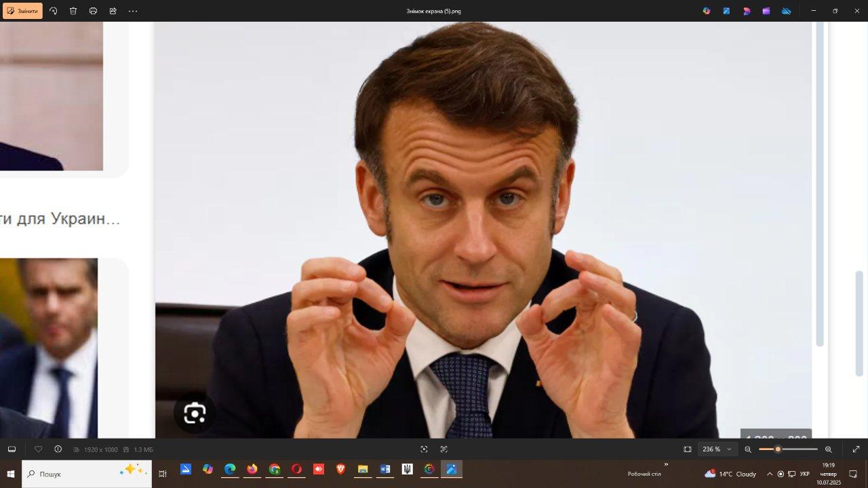Image resolution: width=868 pixels, height=488 pixels.
Task: Delete the image using the trash icon
Action: pyautogui.click(x=73, y=11)
